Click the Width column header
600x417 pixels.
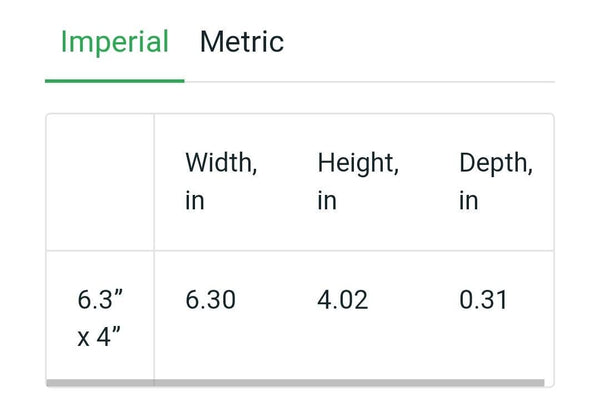(221, 182)
